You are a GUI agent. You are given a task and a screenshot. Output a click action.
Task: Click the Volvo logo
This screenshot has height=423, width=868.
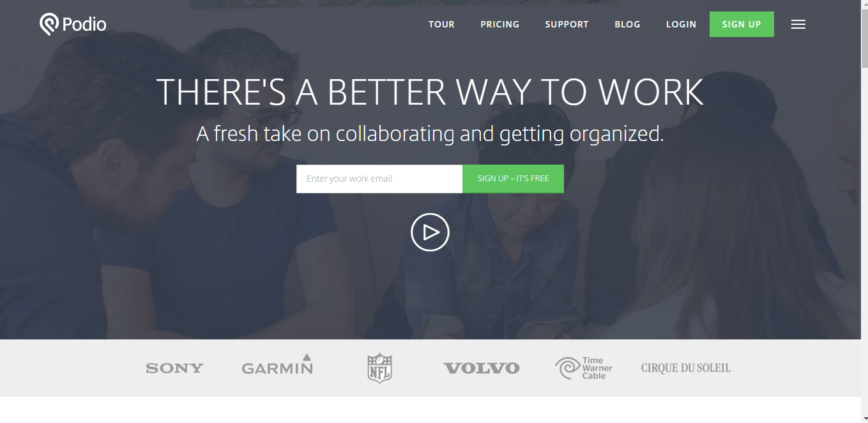coord(482,368)
